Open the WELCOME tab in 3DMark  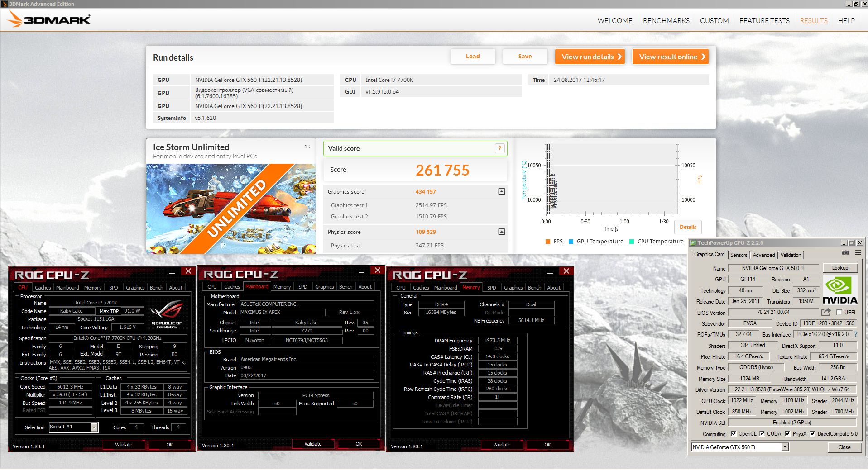[x=615, y=21]
